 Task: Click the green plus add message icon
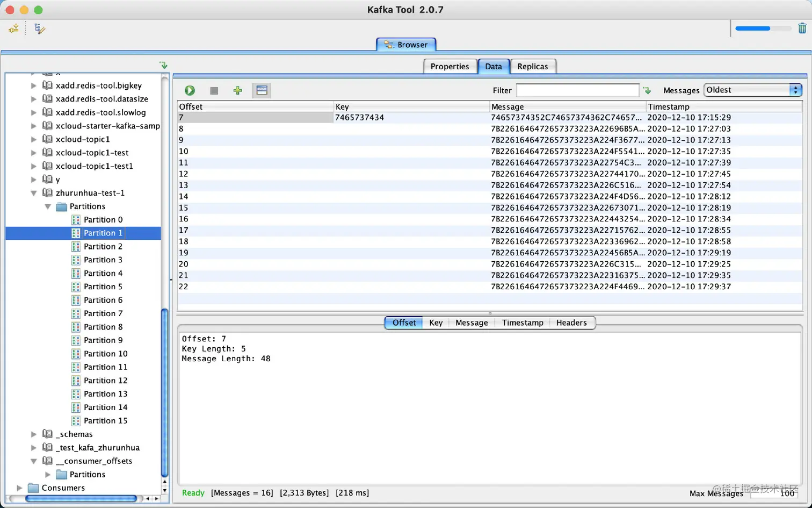[237, 90]
